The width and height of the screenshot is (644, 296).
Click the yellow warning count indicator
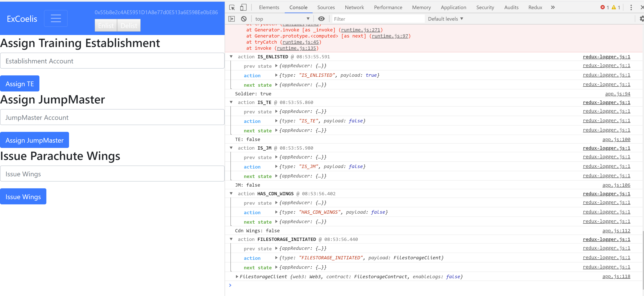click(616, 7)
